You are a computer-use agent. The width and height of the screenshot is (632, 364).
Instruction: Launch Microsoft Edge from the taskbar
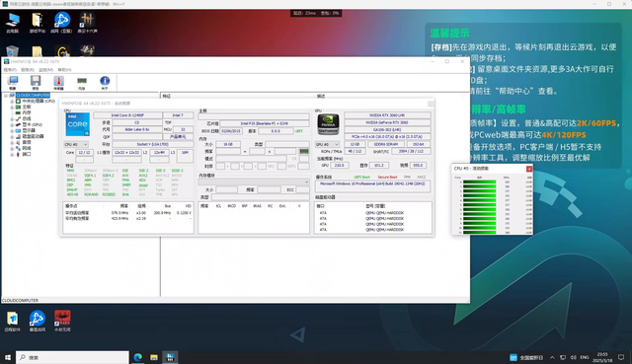click(x=138, y=357)
